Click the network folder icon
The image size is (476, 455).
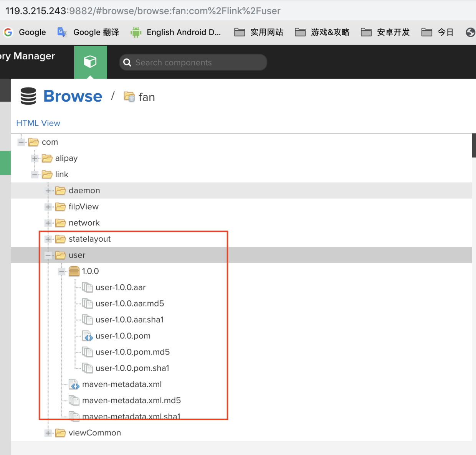(x=61, y=223)
